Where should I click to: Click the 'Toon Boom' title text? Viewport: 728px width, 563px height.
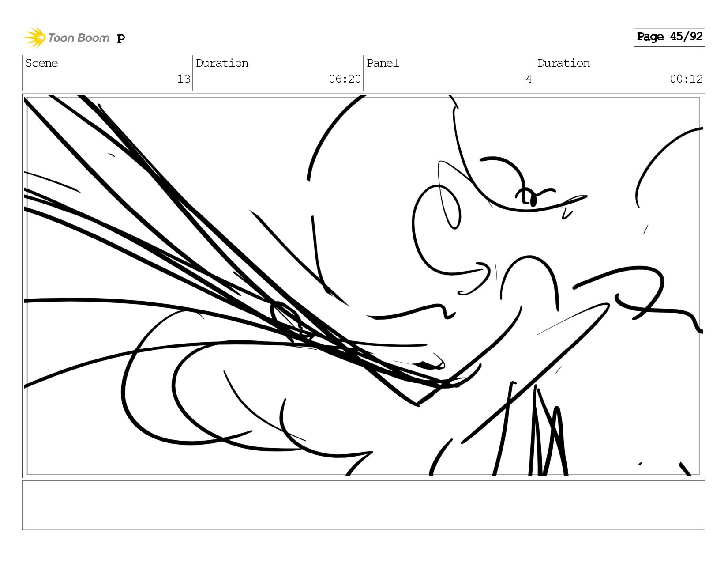click(79, 38)
